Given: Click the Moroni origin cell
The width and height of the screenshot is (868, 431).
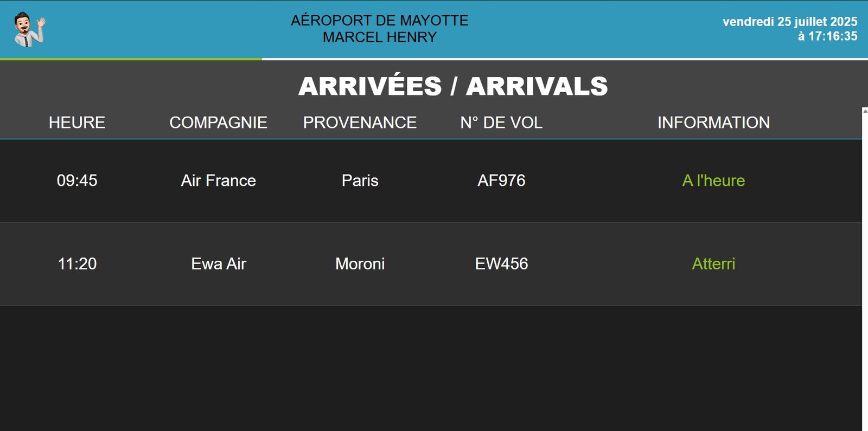Looking at the screenshot, I should [360, 264].
